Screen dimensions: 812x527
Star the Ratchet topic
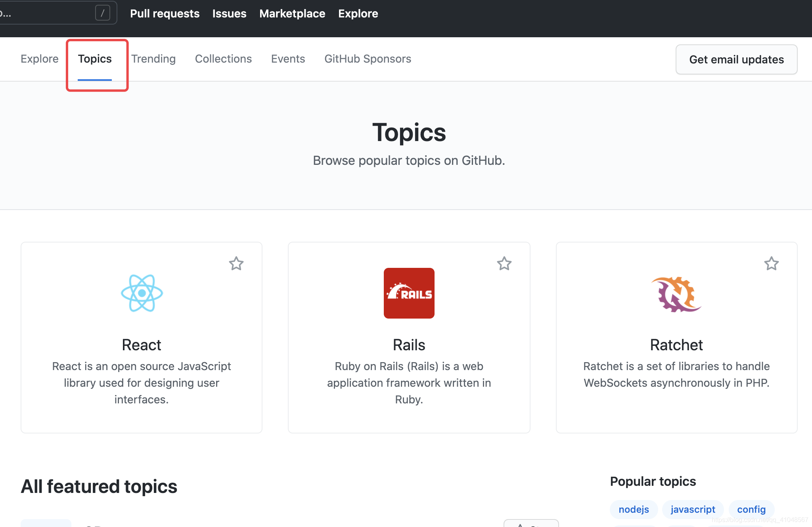pos(772,263)
